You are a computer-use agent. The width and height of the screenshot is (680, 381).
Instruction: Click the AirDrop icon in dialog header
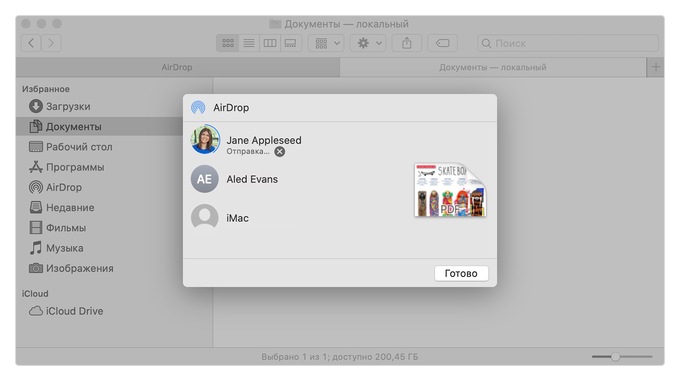(x=198, y=107)
